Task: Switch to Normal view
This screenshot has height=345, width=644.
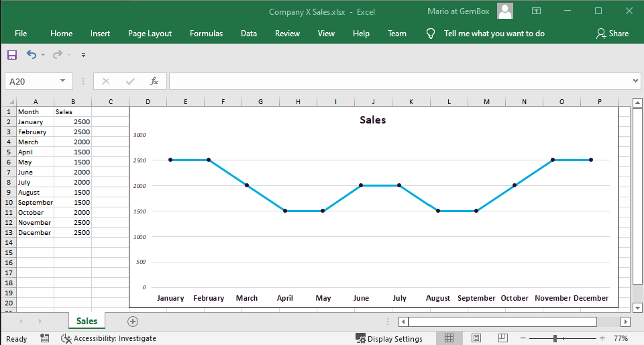Action: [x=449, y=338]
